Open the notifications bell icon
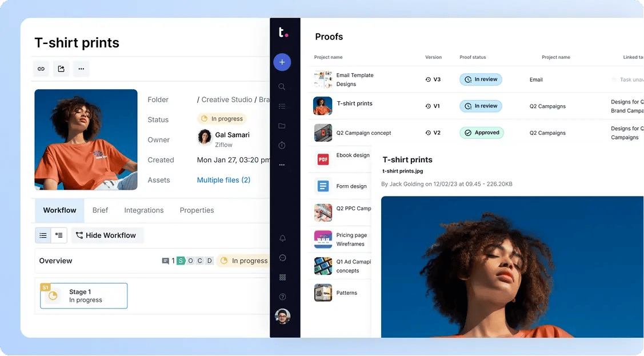 pyautogui.click(x=282, y=238)
